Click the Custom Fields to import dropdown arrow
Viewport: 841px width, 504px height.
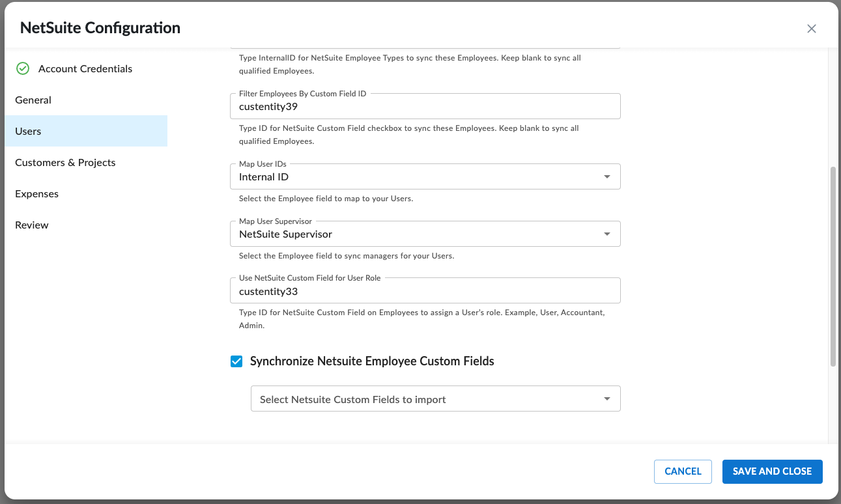[607, 399]
